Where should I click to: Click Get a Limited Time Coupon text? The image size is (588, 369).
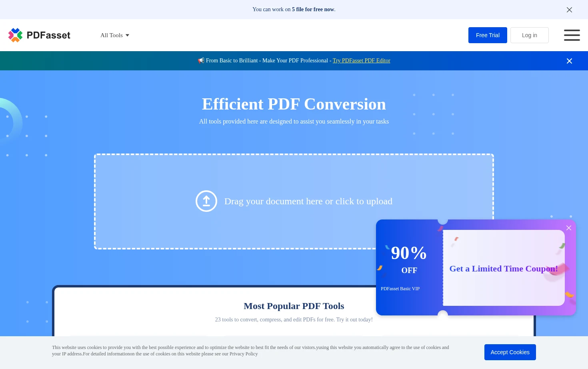[504, 269]
